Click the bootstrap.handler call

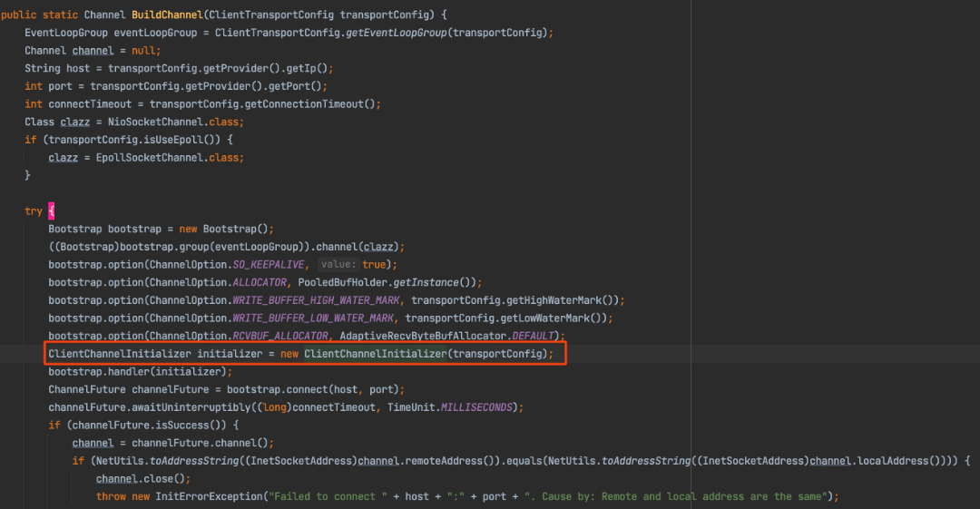(x=99, y=372)
